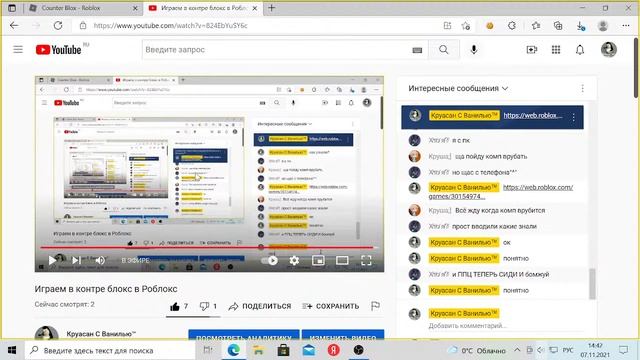Open the tab actions menu icon
Screen dimensions: 640x360
[12, 8]
